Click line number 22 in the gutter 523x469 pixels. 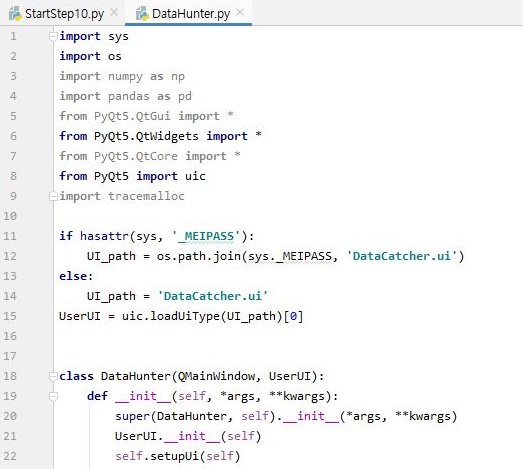(x=10, y=456)
